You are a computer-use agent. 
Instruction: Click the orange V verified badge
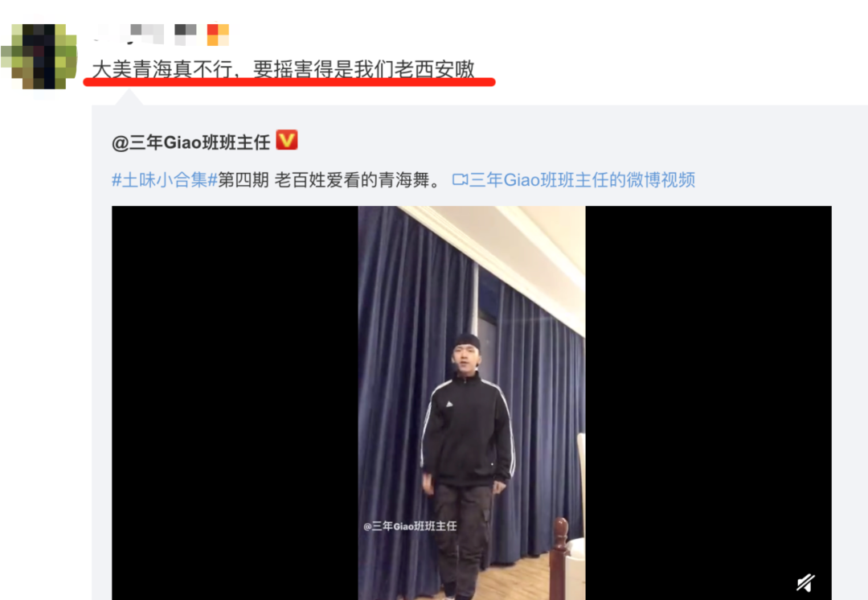(x=287, y=140)
